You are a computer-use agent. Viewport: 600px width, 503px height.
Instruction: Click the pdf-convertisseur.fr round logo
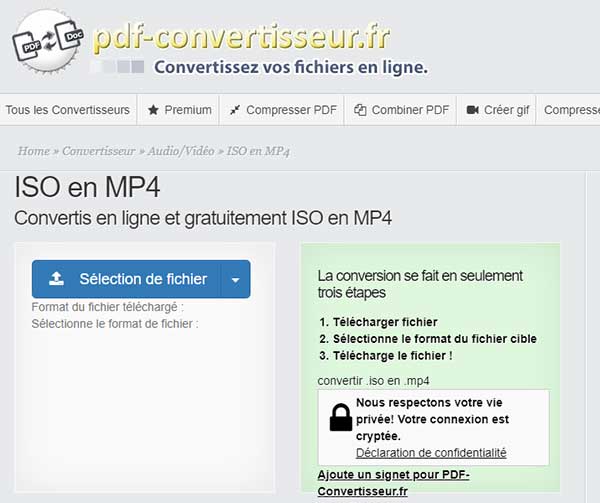[48, 41]
